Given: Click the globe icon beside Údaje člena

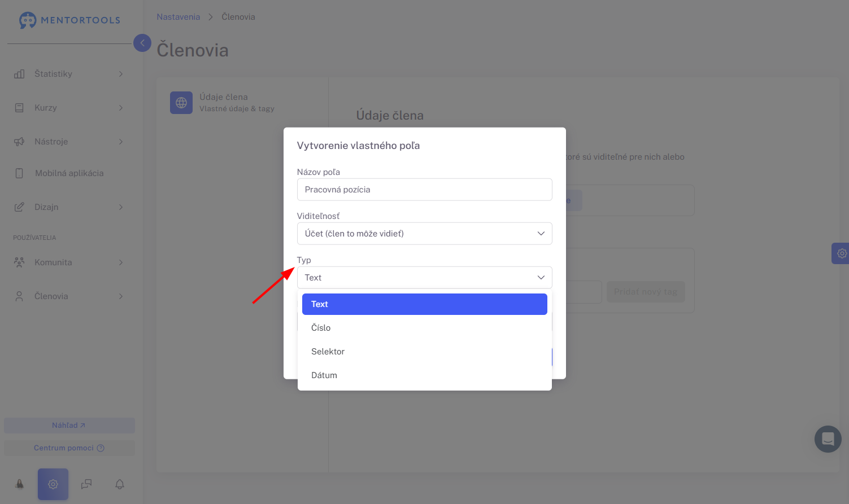Looking at the screenshot, I should tap(181, 103).
